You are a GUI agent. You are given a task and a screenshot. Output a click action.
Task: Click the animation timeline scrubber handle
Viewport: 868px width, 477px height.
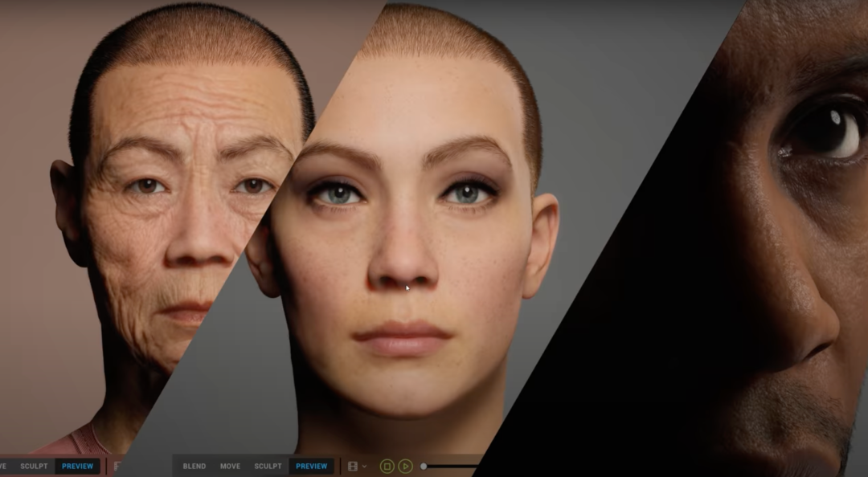(x=424, y=467)
